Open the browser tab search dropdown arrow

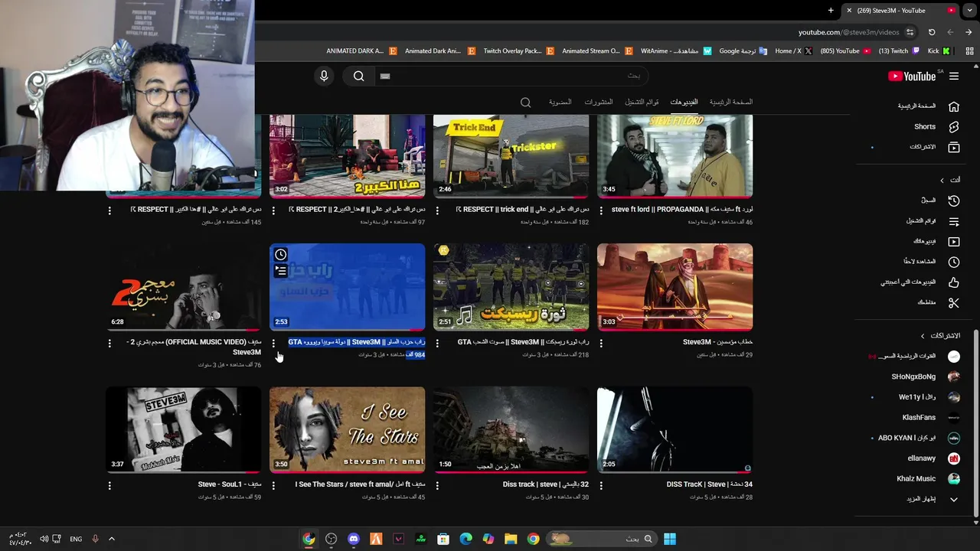click(969, 11)
